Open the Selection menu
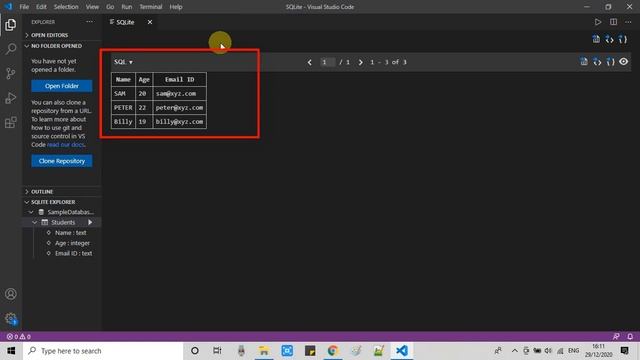This screenshot has width=640, height=360. pos(66,7)
